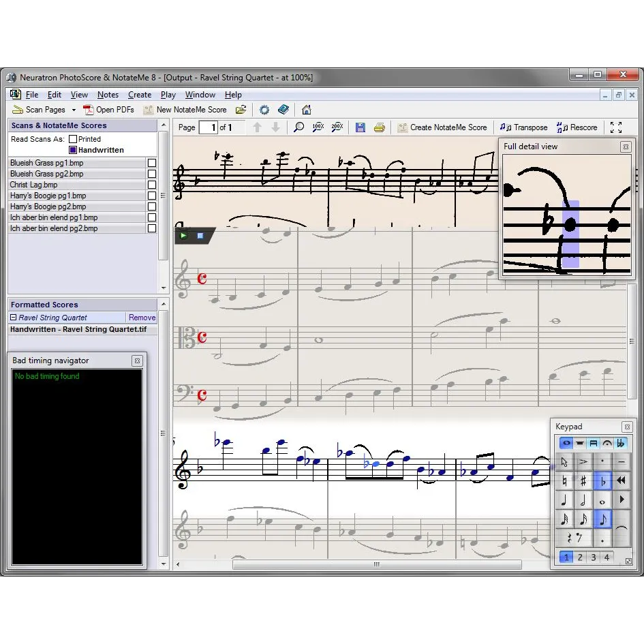The image size is (644, 644).
Task: Tick checkbox for Ich aber bin elend pg2.bmp
Action: 152,228
